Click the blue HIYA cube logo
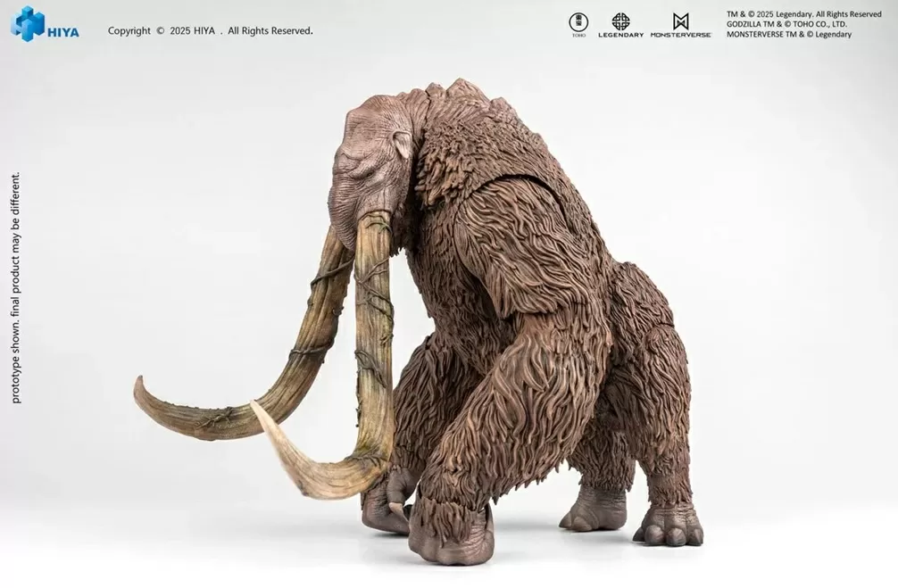 (x=27, y=23)
